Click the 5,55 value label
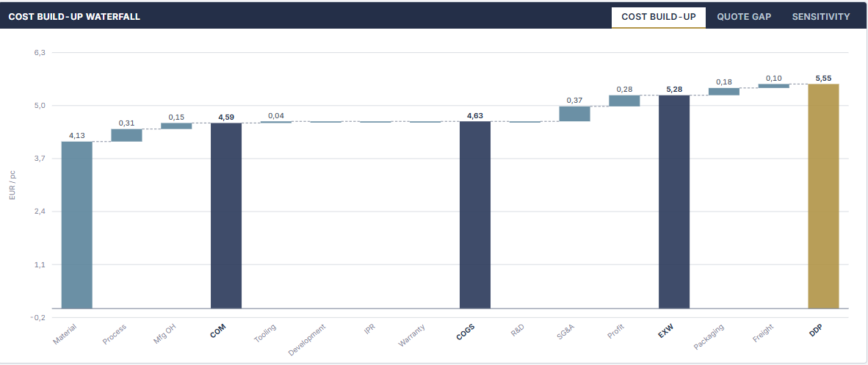 click(824, 78)
